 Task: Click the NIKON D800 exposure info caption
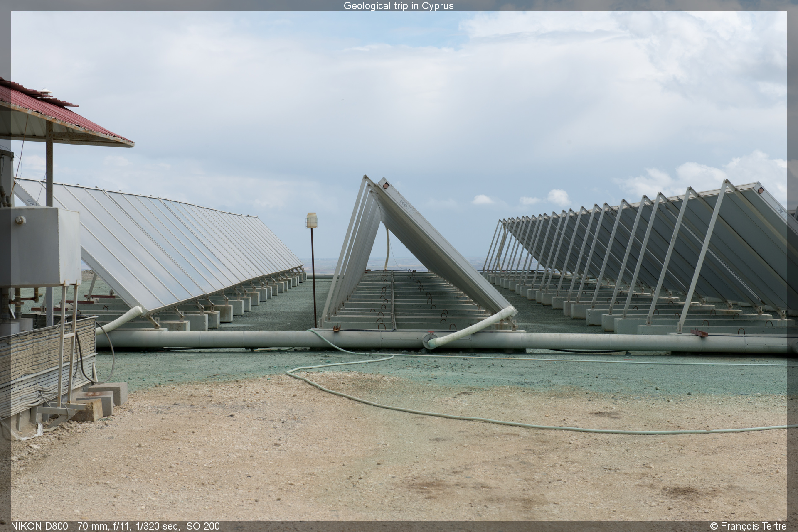tap(115, 526)
